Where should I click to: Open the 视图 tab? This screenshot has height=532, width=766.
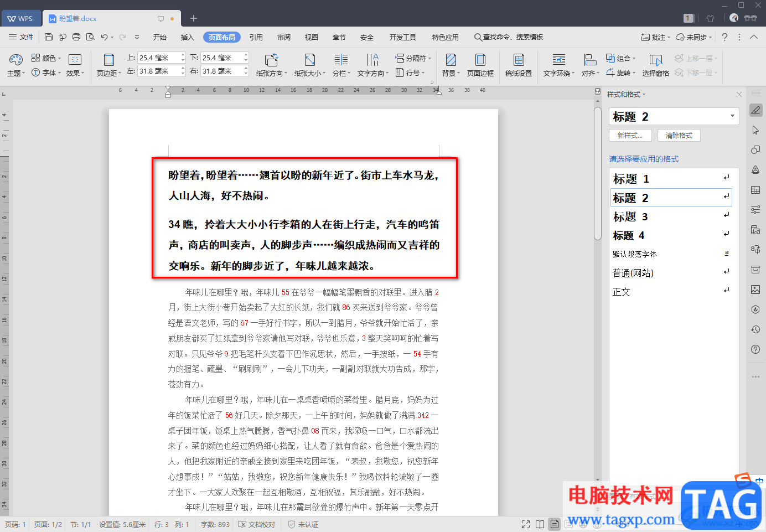coord(312,37)
